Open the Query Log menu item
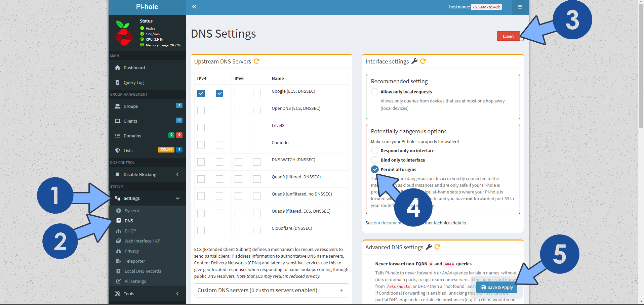 pos(147,82)
